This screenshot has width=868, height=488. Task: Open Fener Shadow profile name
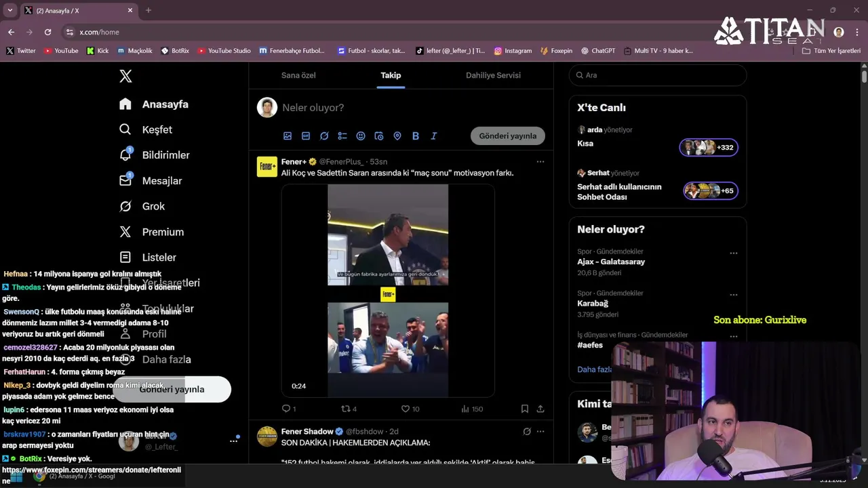click(x=307, y=432)
